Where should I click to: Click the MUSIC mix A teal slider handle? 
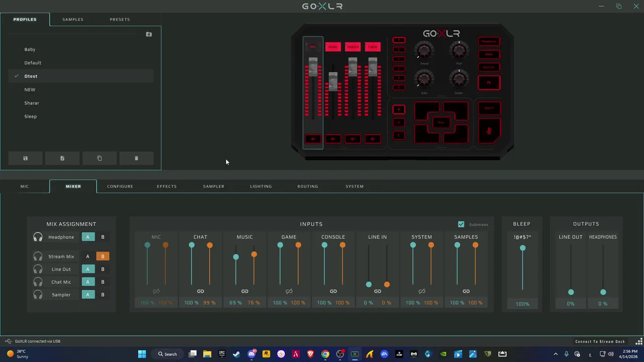point(236,257)
